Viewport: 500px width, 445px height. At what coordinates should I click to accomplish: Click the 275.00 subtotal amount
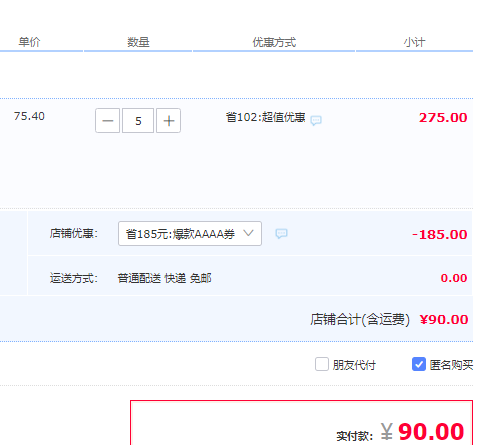click(443, 118)
